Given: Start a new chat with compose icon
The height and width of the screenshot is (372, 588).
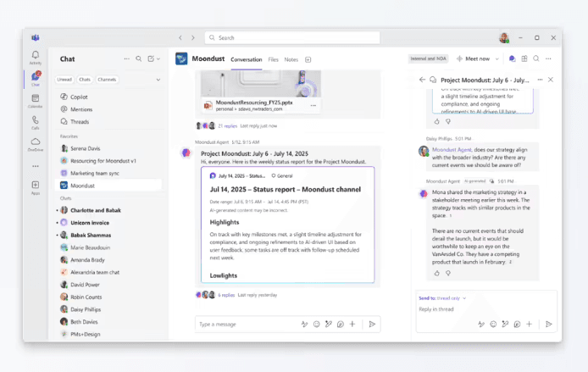Looking at the screenshot, I should pyautogui.click(x=151, y=58).
